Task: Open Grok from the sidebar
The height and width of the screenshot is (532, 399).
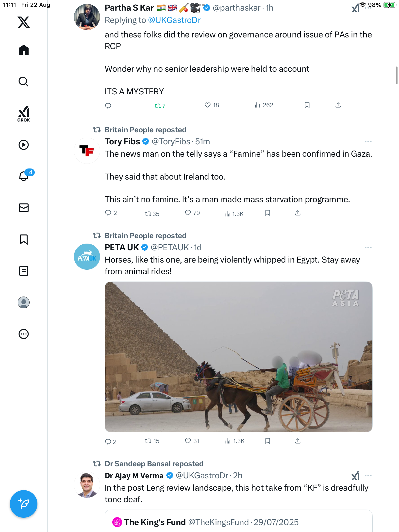Action: point(24,114)
